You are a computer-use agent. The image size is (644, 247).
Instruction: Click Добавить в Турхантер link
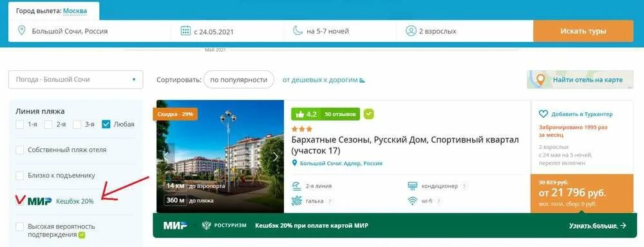click(x=582, y=114)
